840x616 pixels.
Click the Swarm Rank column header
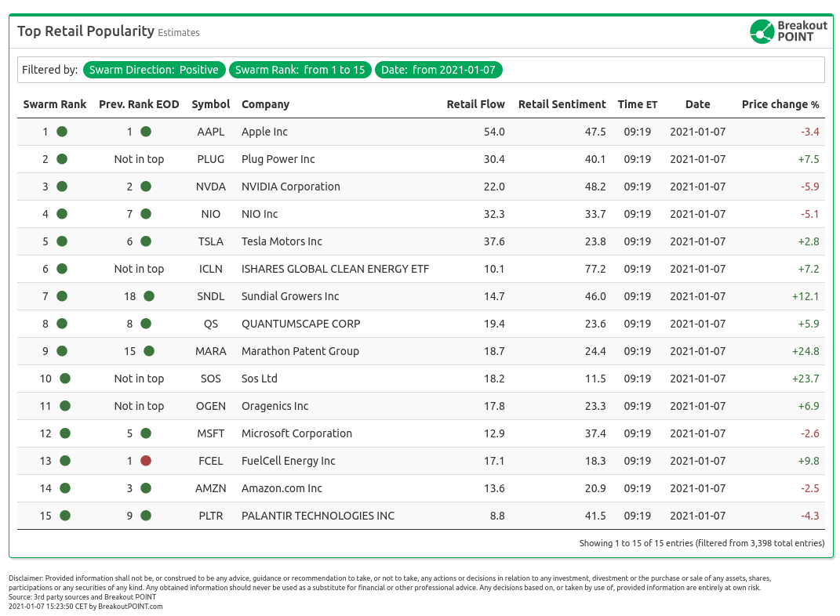tap(55, 104)
